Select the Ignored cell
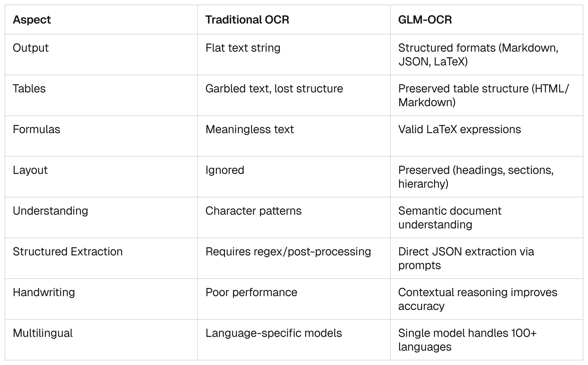This screenshot has height=365, width=588. coord(225,170)
